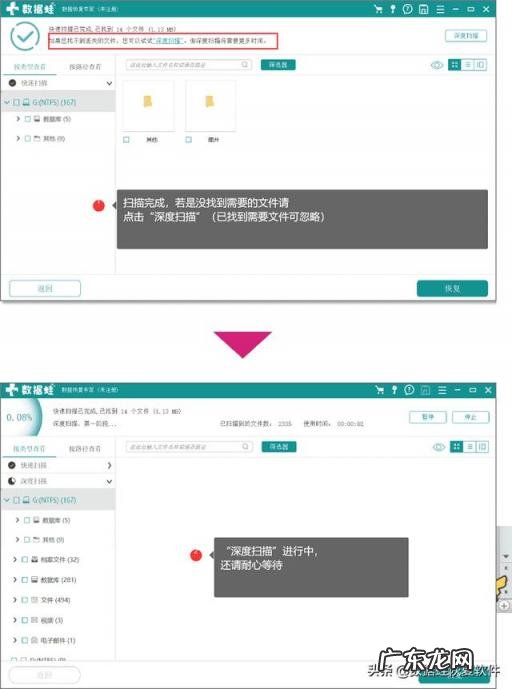Check the 档案文件 (32) box
The image size is (512, 689).
25,559
